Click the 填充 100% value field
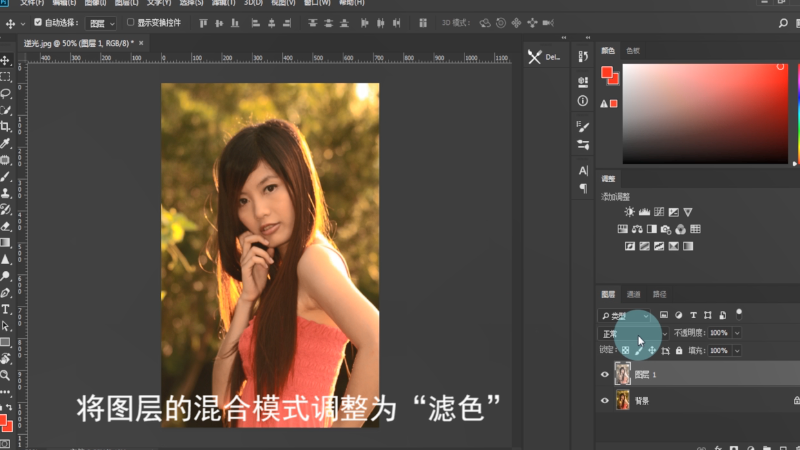 pos(720,351)
